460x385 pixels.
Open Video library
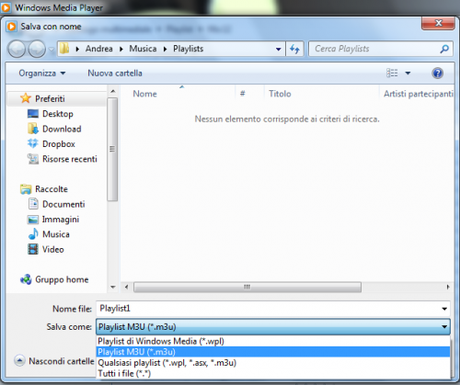pyautogui.click(x=53, y=249)
